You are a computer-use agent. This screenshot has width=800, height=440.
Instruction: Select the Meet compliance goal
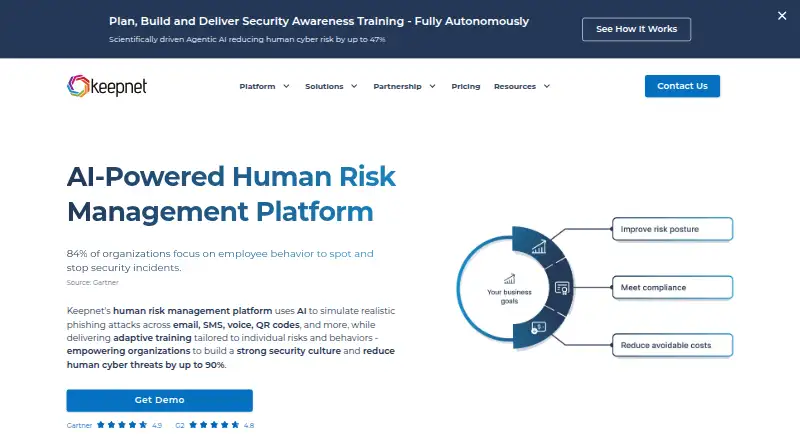tap(672, 287)
